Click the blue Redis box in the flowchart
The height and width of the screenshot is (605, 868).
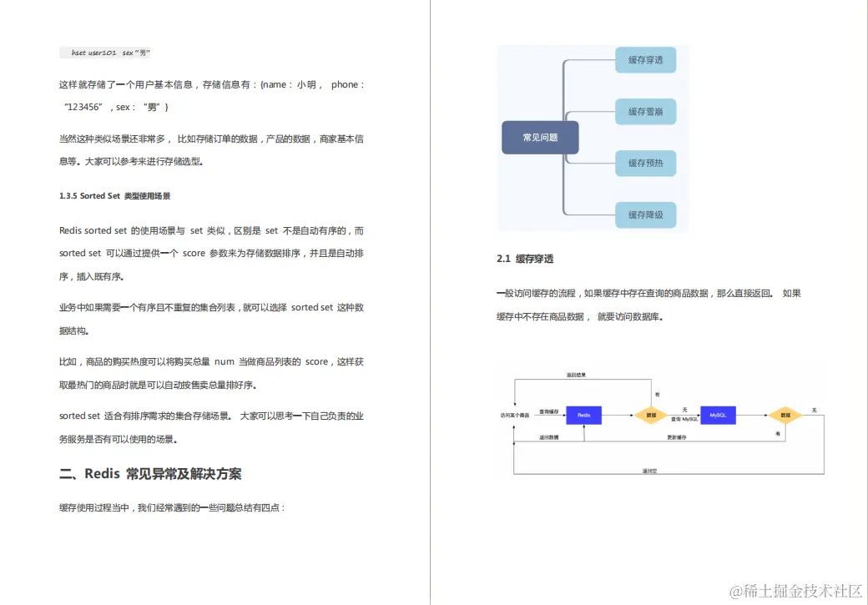pos(584,415)
